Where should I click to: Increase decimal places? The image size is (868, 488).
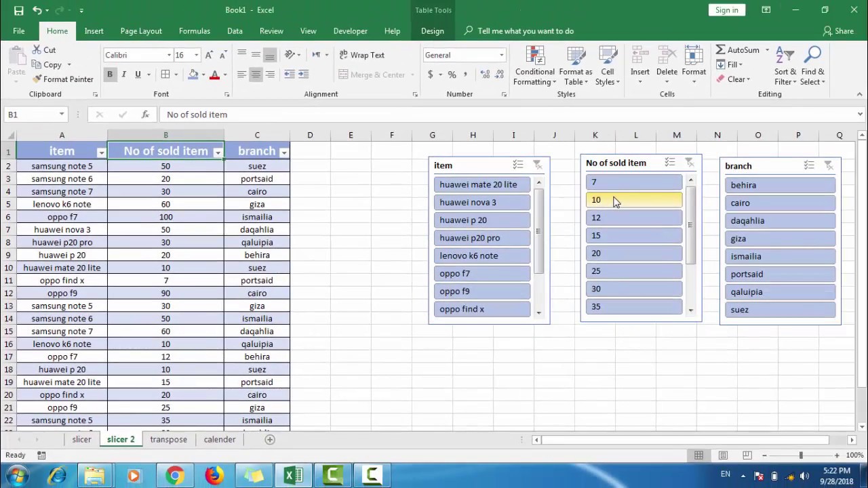pos(484,75)
